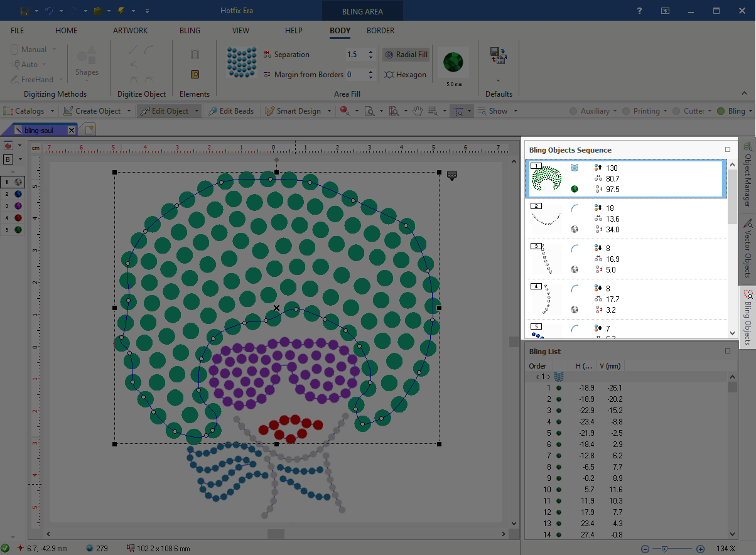Click the zoom magnifier tool icon
This screenshot has height=555, width=756.
(x=370, y=111)
